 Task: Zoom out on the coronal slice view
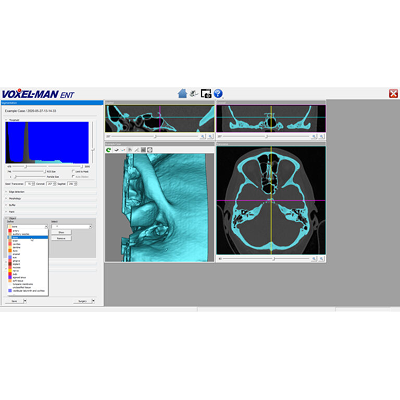coord(321,137)
